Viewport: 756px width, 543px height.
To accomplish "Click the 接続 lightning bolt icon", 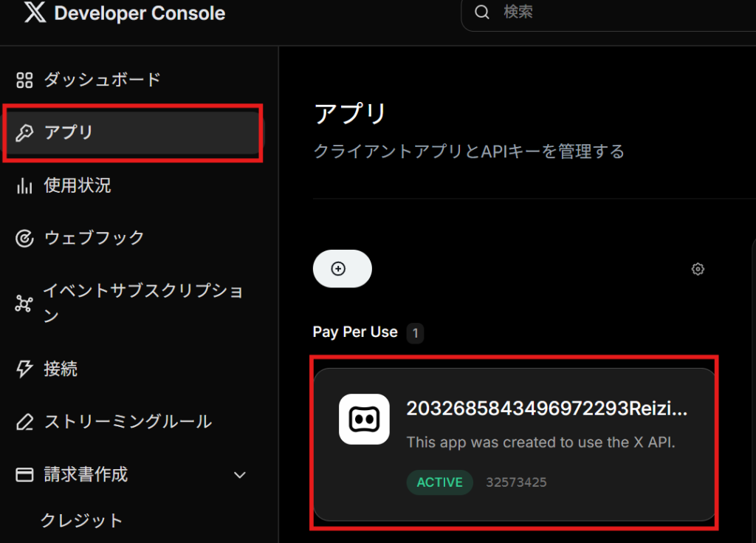I will (x=24, y=369).
